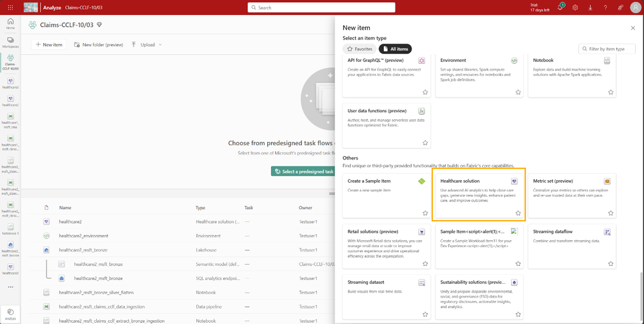The image size is (644, 324).
Task: Open healthcare2_environment in list
Action: pyautogui.click(x=83, y=236)
